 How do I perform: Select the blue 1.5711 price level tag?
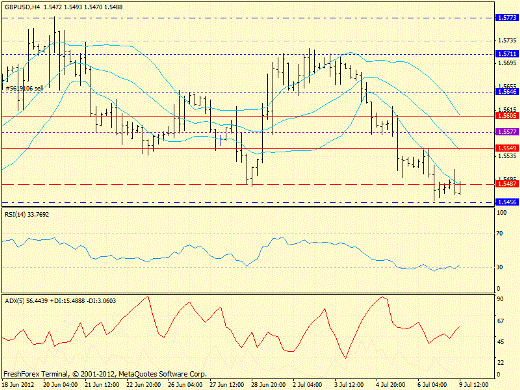tap(507, 54)
